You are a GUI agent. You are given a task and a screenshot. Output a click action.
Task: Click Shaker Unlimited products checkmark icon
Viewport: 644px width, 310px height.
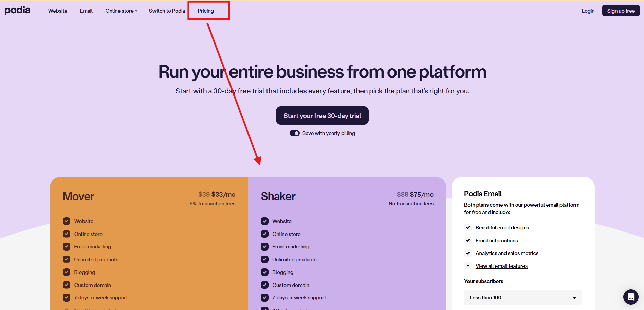click(264, 260)
